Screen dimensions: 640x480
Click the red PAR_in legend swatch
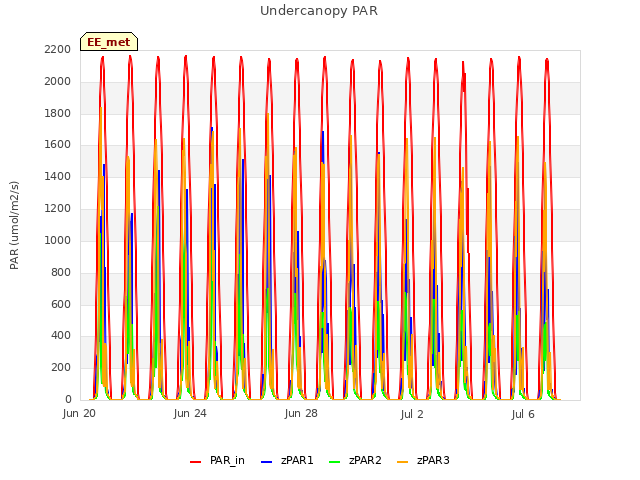(x=196, y=462)
